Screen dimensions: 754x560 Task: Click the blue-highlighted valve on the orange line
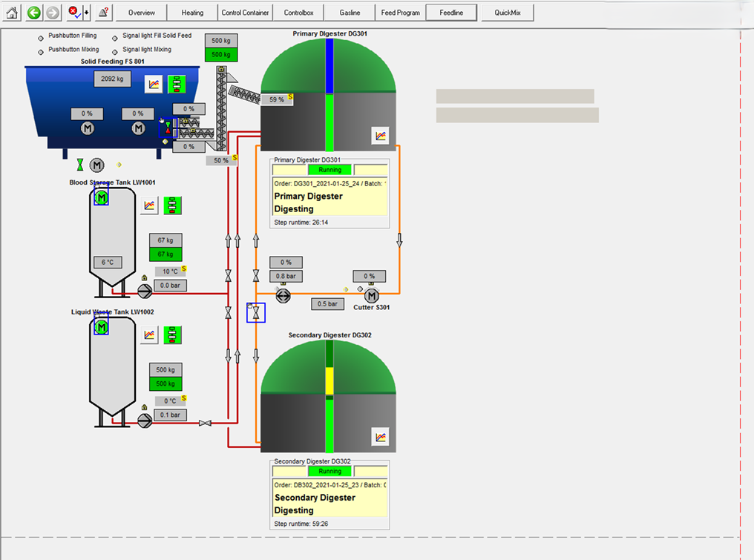click(x=256, y=313)
